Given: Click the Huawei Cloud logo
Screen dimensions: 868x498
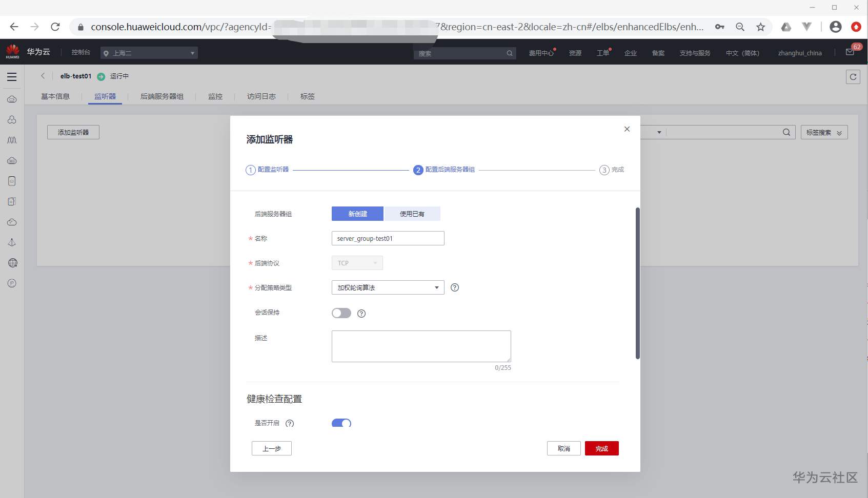Looking at the screenshot, I should (x=13, y=52).
